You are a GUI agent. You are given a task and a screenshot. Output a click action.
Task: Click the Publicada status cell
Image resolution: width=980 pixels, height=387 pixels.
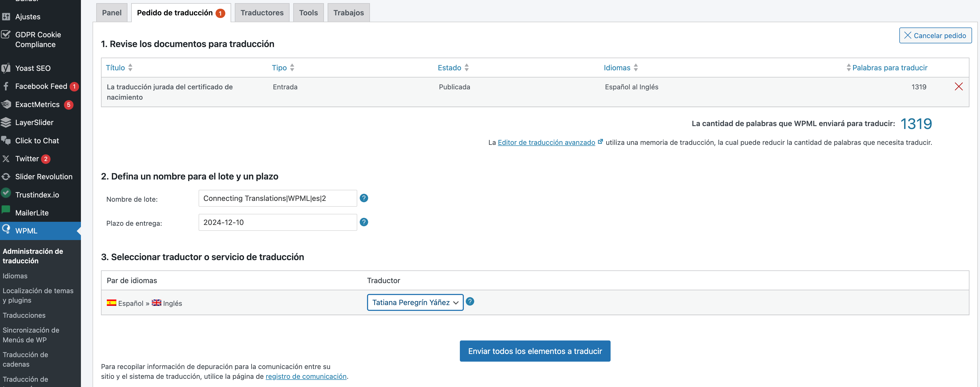(x=454, y=87)
